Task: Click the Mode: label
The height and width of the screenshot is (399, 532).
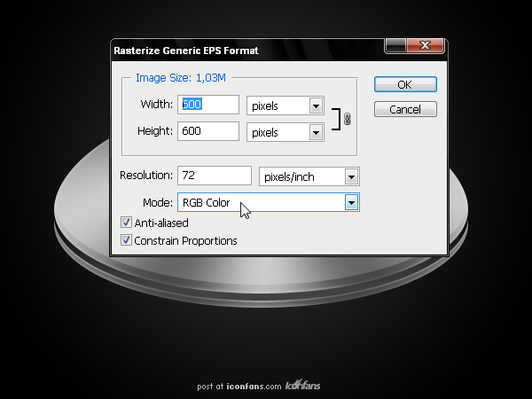Action: point(158,202)
